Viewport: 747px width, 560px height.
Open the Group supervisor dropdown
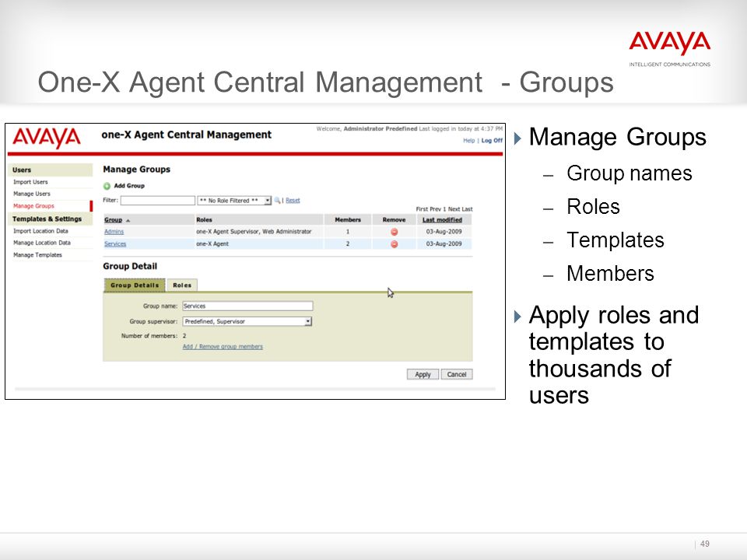click(247, 321)
